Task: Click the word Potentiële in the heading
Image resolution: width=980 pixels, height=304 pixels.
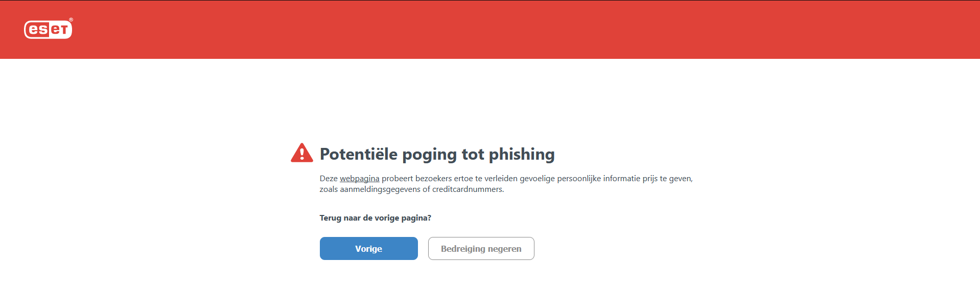Action: pos(358,154)
